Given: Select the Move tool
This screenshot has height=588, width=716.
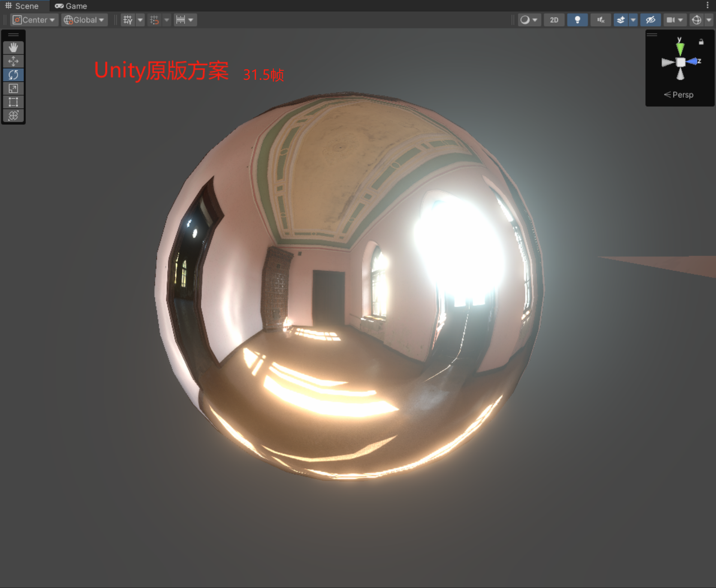Looking at the screenshot, I should coord(13,61).
